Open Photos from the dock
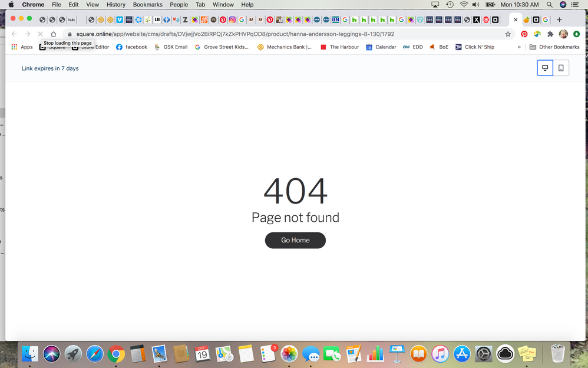The image size is (588, 368). tap(289, 354)
